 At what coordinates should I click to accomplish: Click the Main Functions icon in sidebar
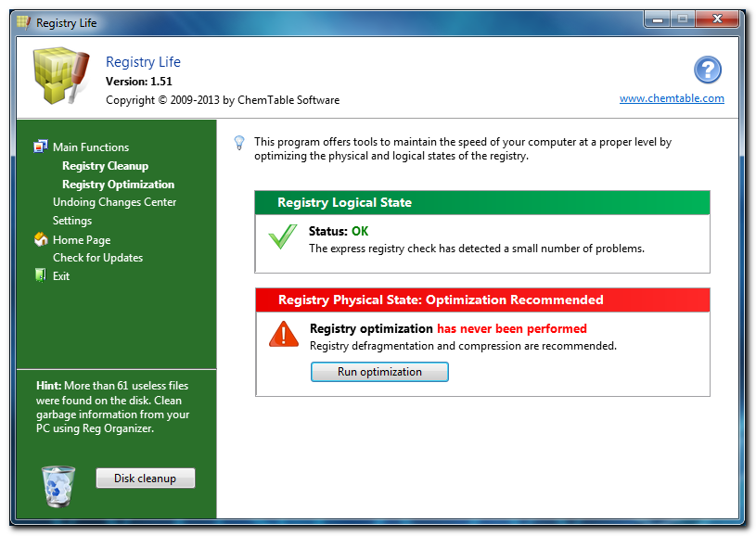41,146
